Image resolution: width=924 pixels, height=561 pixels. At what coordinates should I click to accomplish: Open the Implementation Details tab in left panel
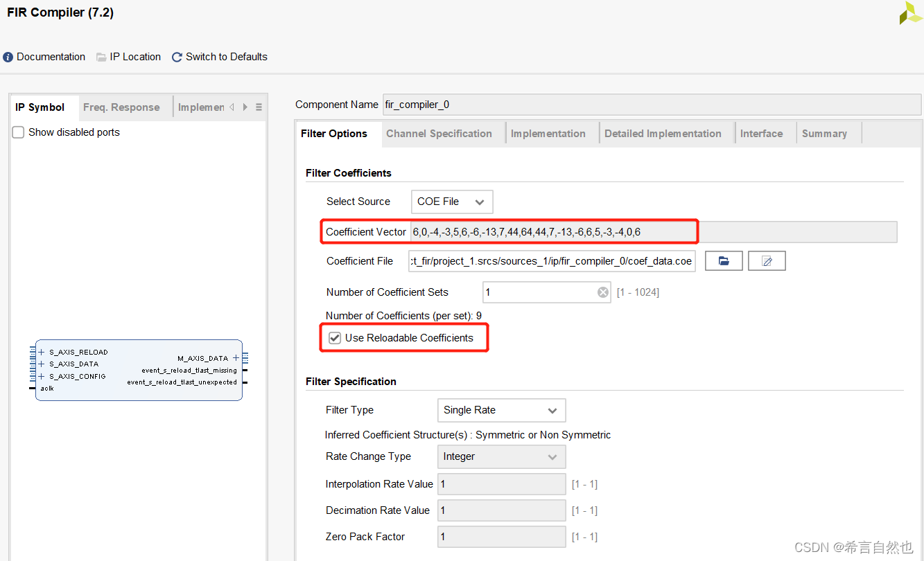(x=200, y=107)
